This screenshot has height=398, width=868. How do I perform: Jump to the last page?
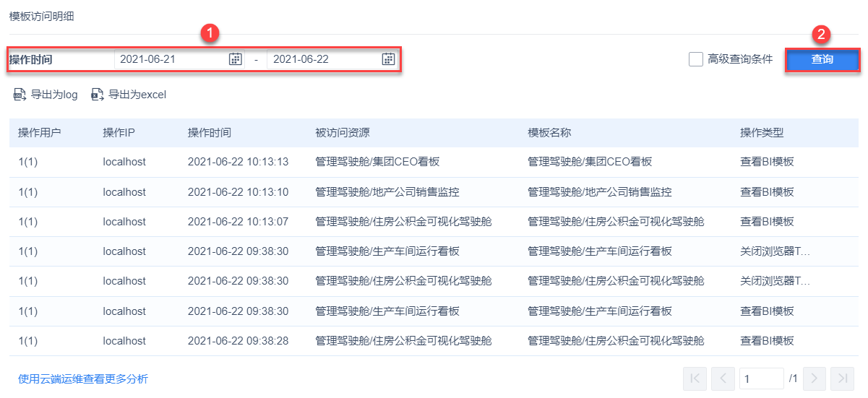pos(843,378)
